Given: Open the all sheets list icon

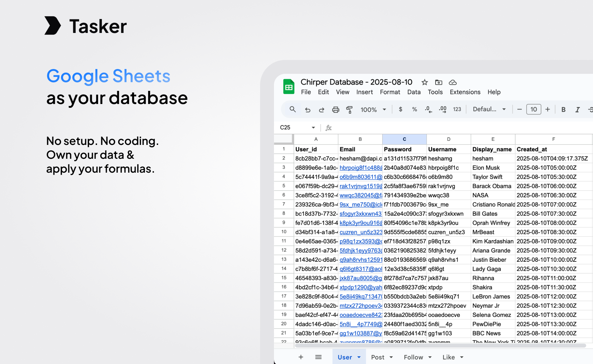Looking at the screenshot, I should coord(318,357).
